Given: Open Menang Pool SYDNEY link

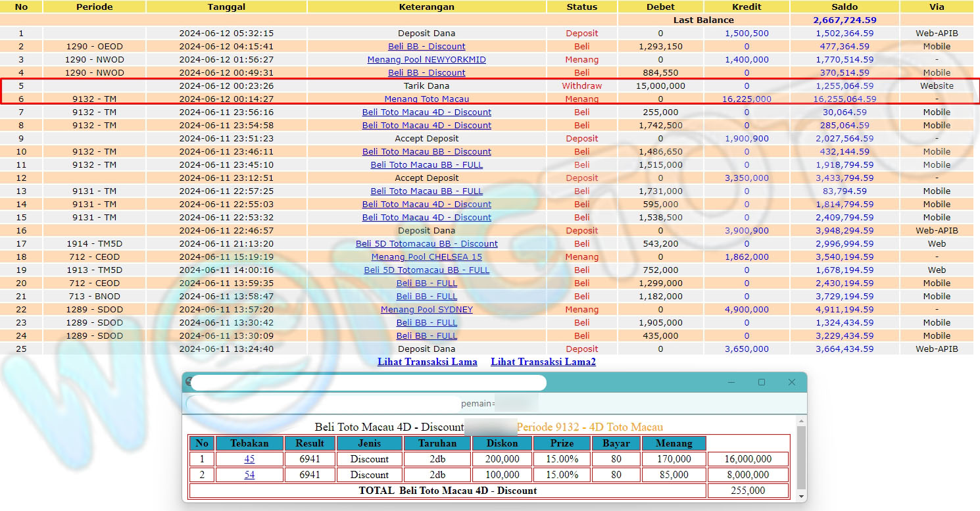Looking at the screenshot, I should pyautogui.click(x=426, y=310).
